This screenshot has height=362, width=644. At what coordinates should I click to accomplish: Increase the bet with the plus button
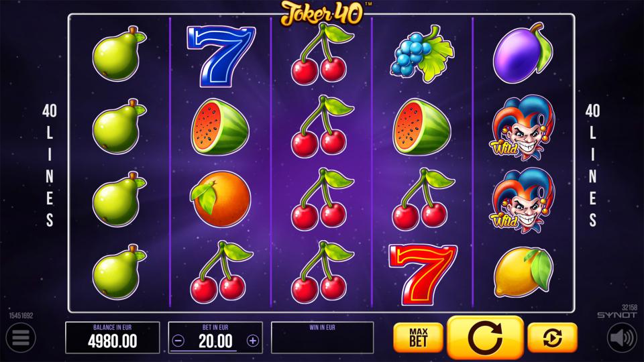[253, 341]
